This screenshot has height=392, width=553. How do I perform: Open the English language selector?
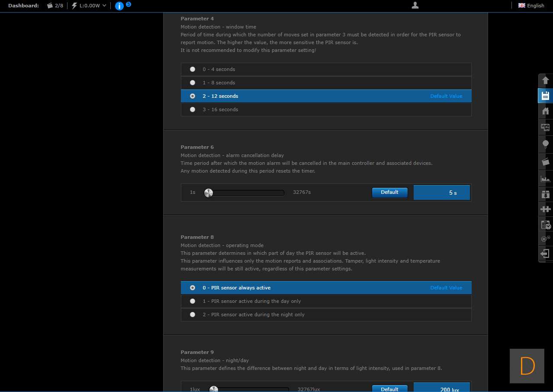click(x=531, y=6)
